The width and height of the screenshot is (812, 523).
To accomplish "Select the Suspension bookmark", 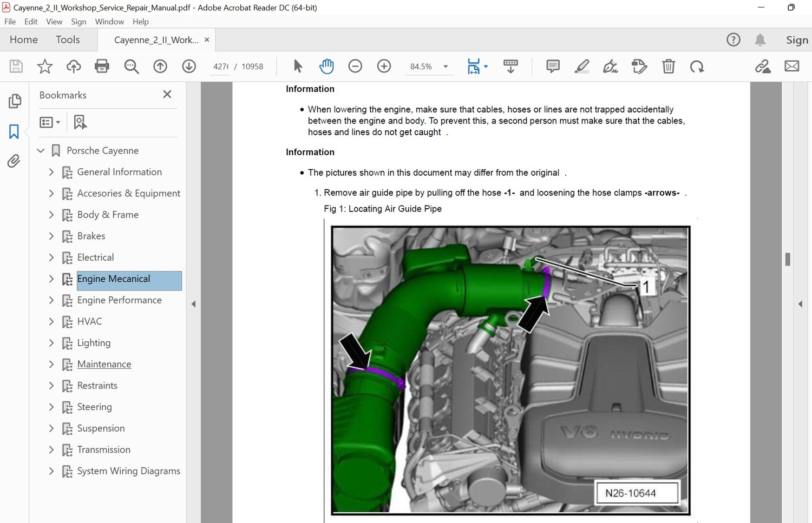I will click(101, 428).
